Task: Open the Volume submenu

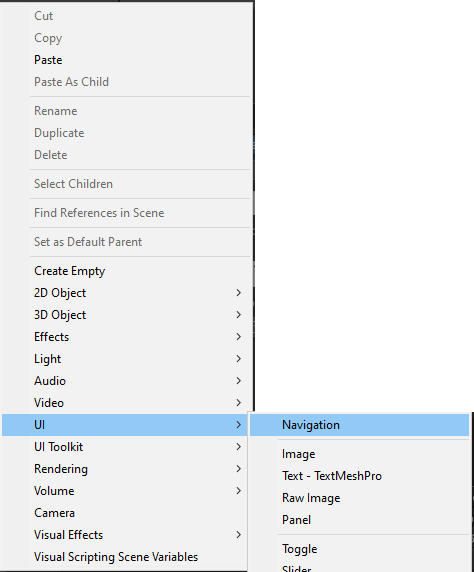Action: click(x=126, y=491)
